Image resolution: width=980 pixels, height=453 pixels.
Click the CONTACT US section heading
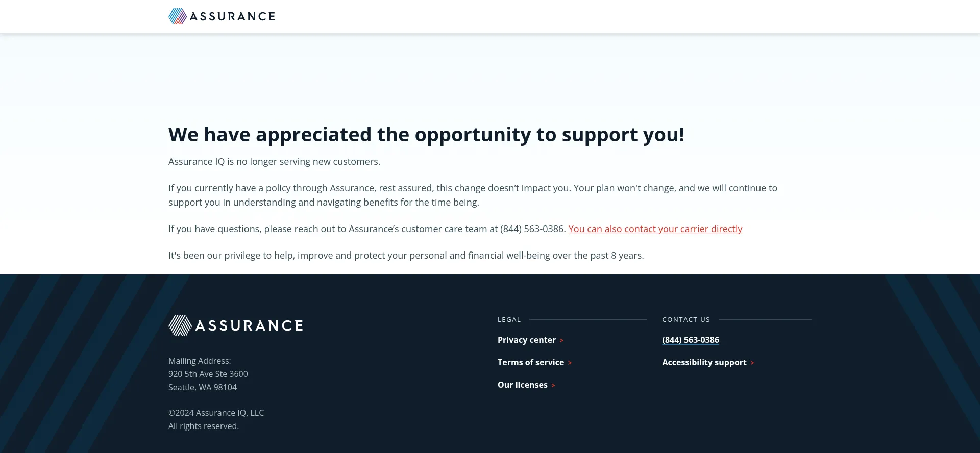685,320
